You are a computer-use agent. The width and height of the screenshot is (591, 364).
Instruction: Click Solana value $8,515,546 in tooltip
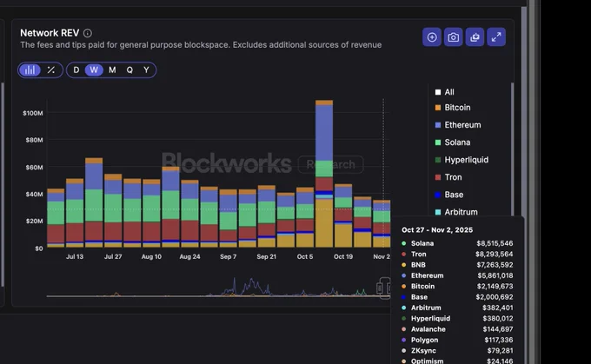point(495,243)
